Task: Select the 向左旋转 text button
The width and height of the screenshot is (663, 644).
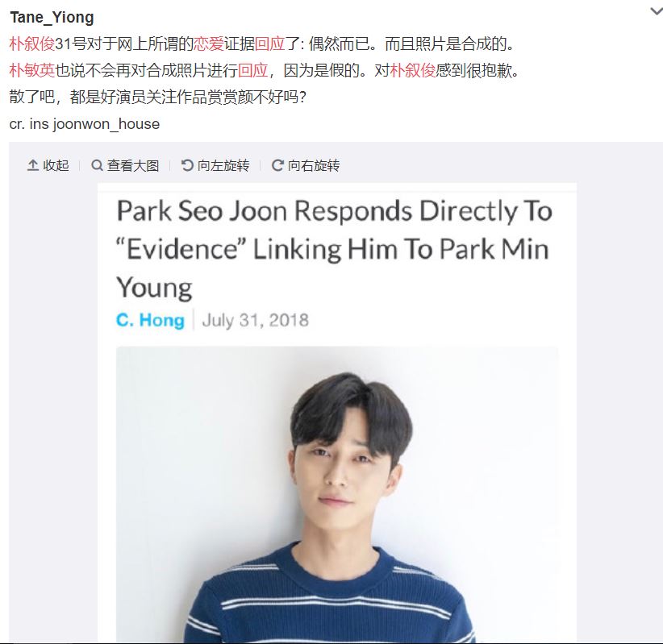Action: pos(223,165)
